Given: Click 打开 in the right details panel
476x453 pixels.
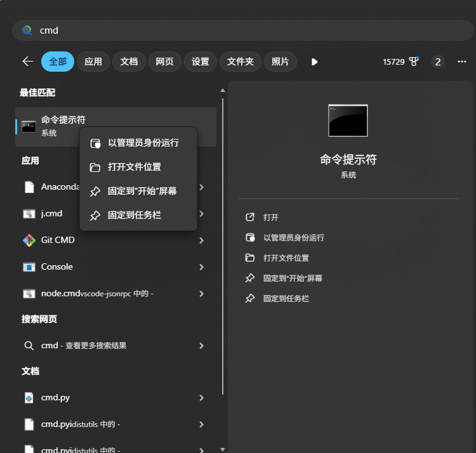Looking at the screenshot, I should pyautogui.click(x=271, y=217).
